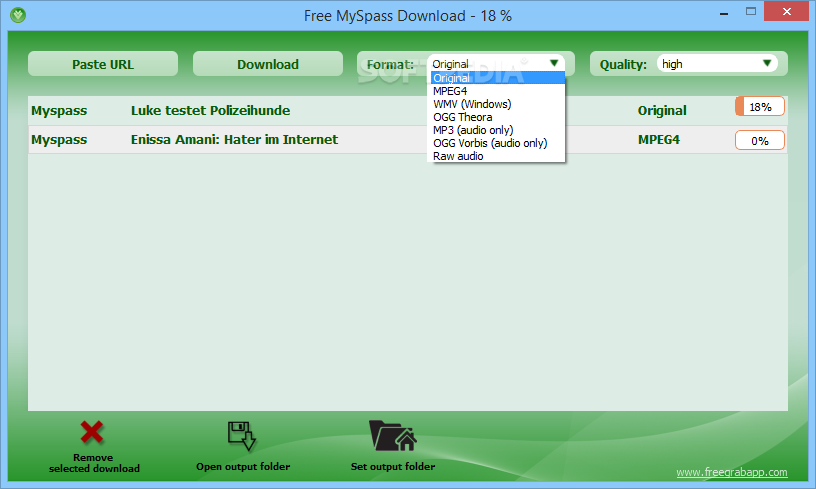Click the green app logo in title bar

[x=18, y=15]
